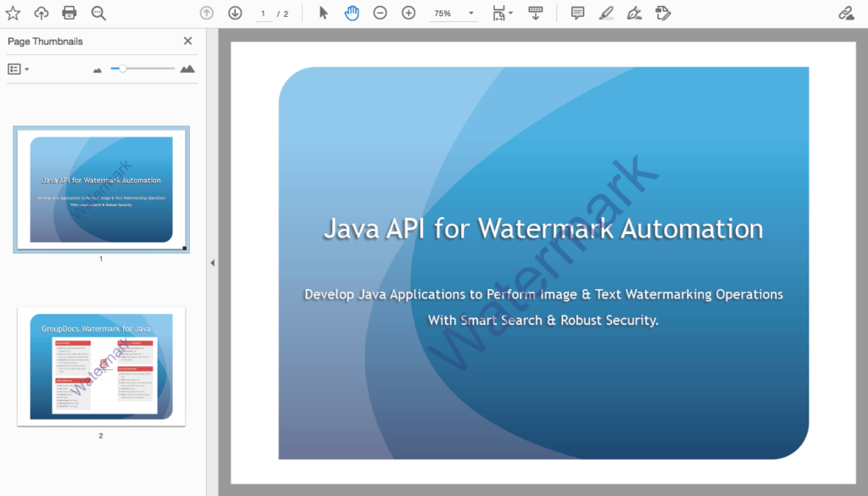
Task: Open the zoom level dropdown showing 75%
Action: 453,13
